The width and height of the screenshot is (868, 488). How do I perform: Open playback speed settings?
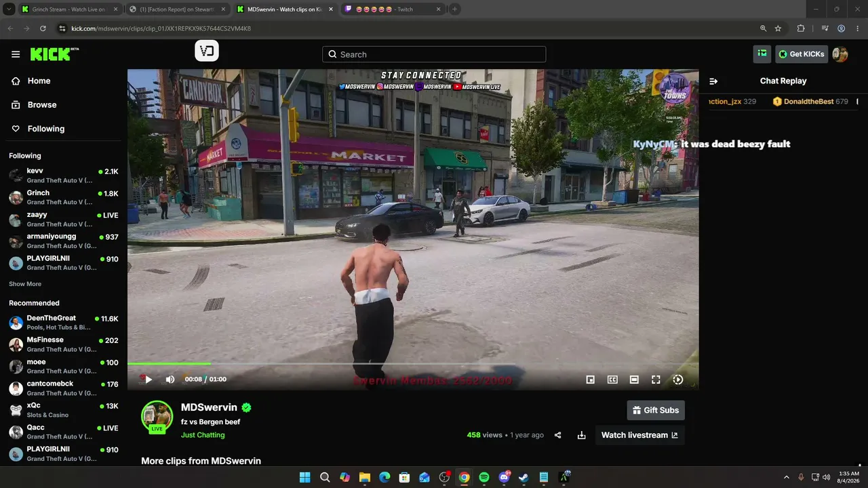(x=677, y=380)
